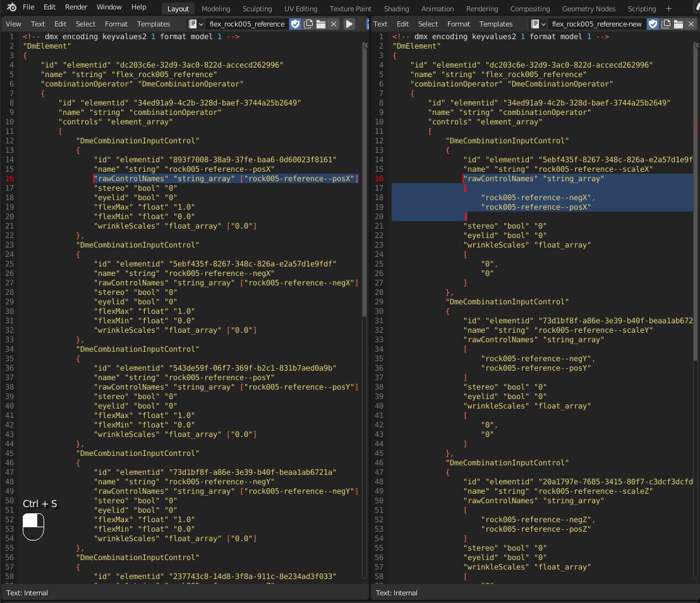Click "flexMax" "float" "1.0" on line 19
The width and height of the screenshot is (700, 603).
(x=144, y=207)
